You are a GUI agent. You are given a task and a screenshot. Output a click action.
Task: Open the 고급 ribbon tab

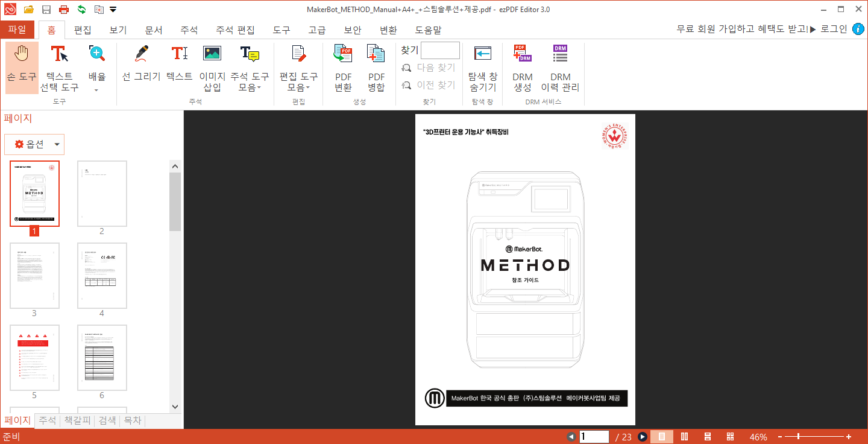[x=317, y=30]
